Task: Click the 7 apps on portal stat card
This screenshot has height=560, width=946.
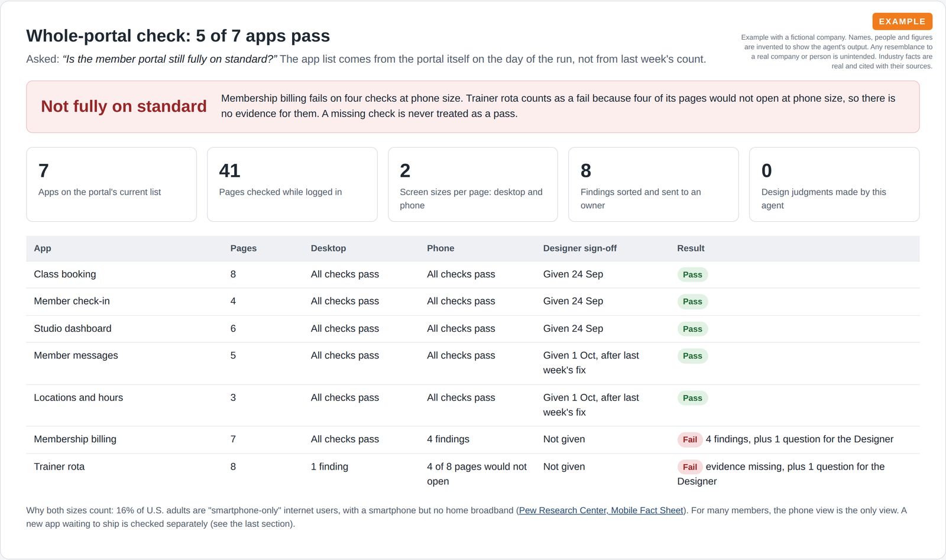Action: pos(111,184)
